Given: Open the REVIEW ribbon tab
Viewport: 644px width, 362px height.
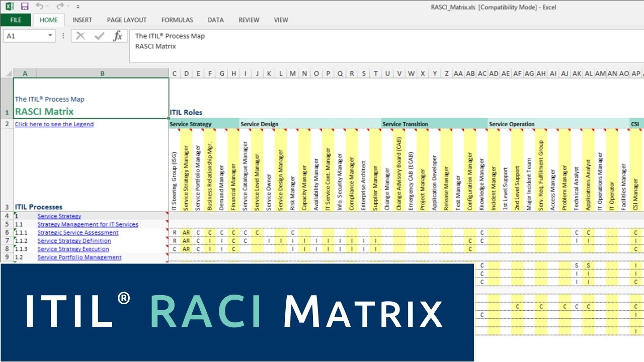Looking at the screenshot, I should pos(249,20).
